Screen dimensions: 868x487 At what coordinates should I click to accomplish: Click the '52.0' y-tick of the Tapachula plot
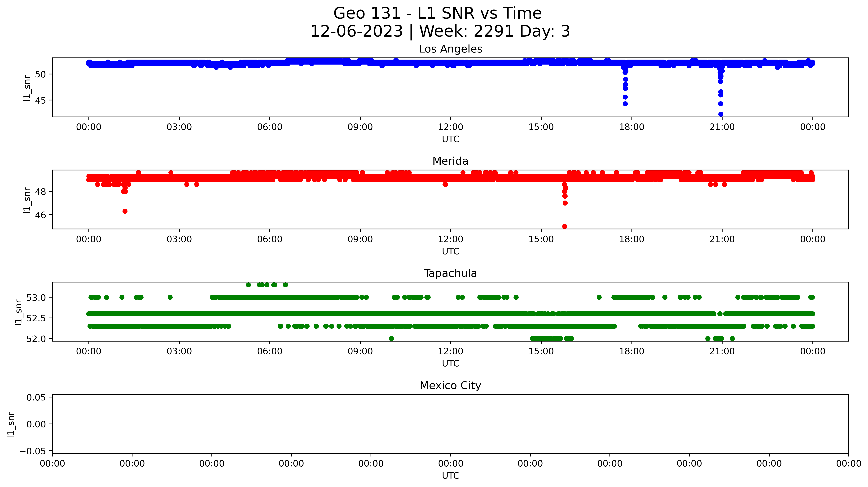[36, 339]
